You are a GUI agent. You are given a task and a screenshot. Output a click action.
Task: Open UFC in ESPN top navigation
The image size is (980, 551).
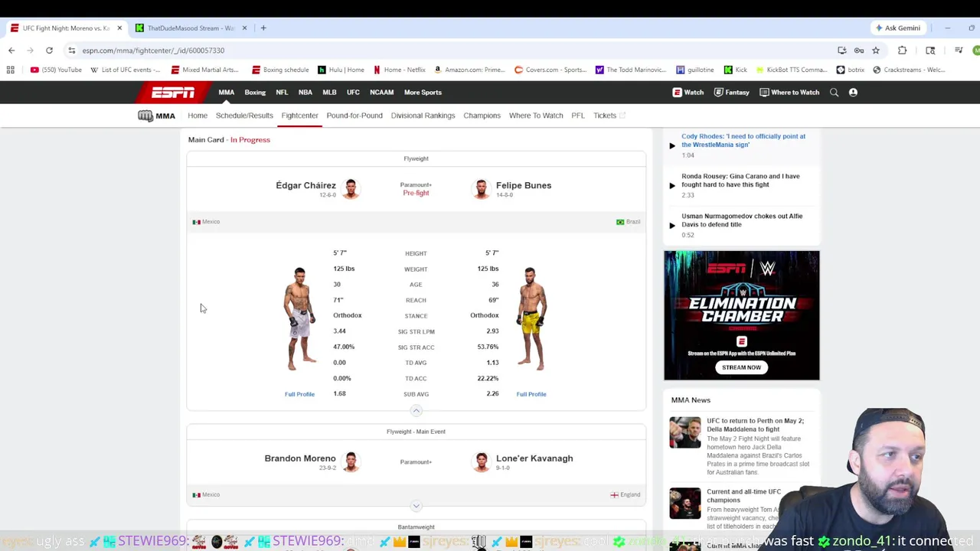tap(353, 93)
